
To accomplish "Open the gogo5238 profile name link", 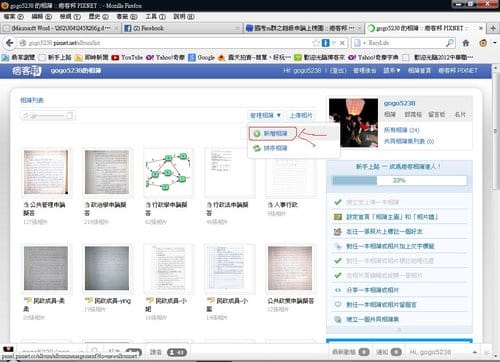I will point(399,103).
